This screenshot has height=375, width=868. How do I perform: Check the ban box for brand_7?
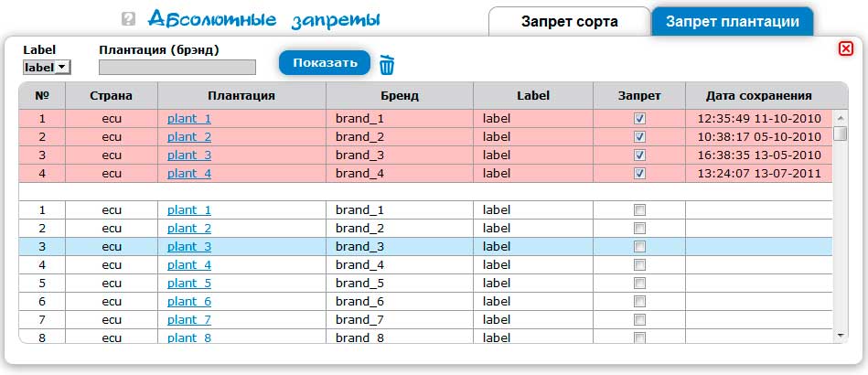[x=640, y=319]
